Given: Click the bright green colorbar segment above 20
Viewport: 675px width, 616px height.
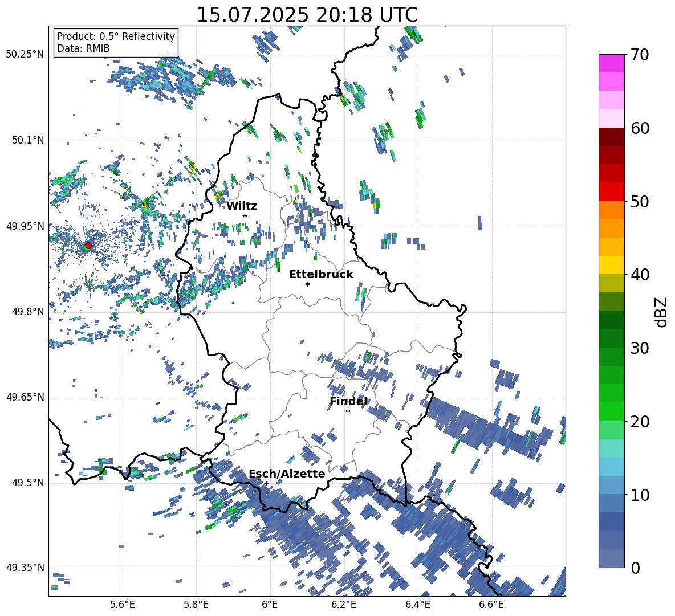Looking at the screenshot, I should pyautogui.click(x=611, y=411).
